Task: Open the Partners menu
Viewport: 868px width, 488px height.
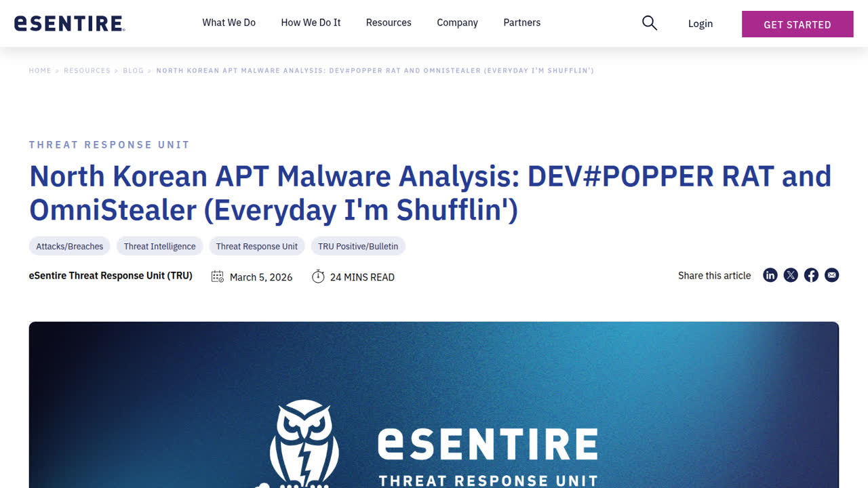Action: coord(522,22)
